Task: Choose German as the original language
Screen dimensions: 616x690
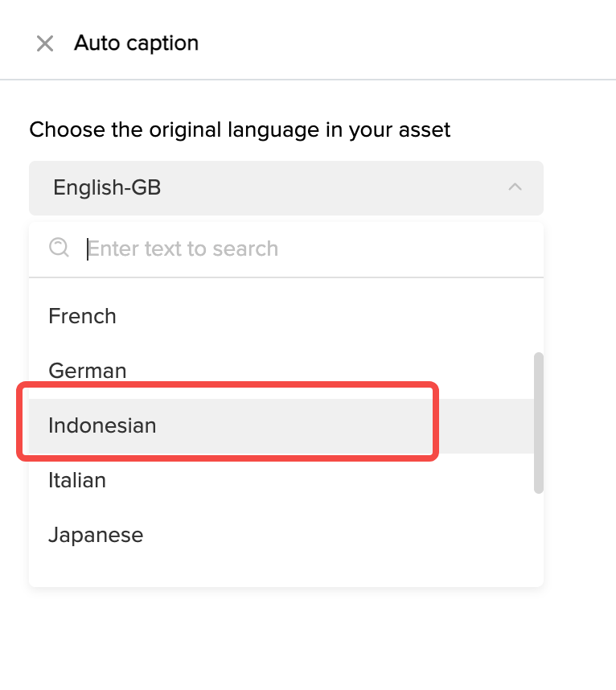Action: point(88,371)
